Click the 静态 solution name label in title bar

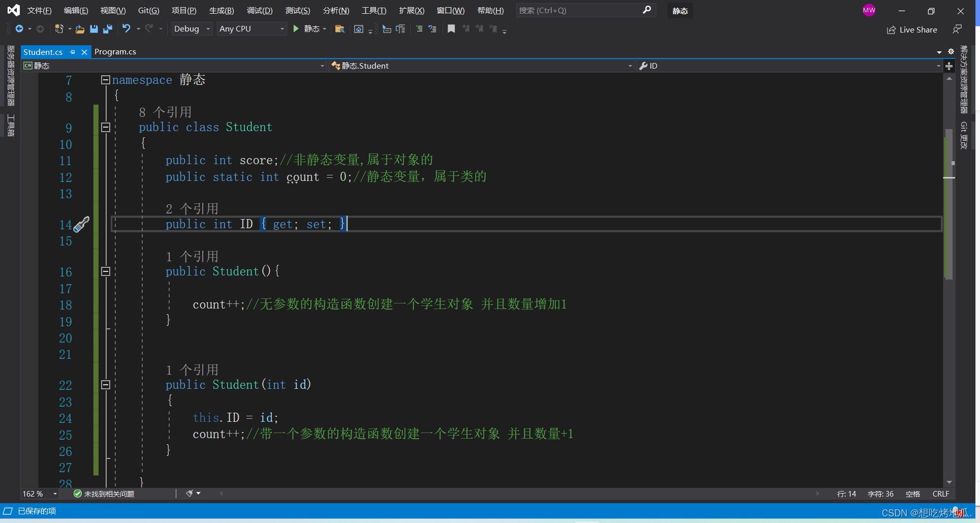coord(680,11)
